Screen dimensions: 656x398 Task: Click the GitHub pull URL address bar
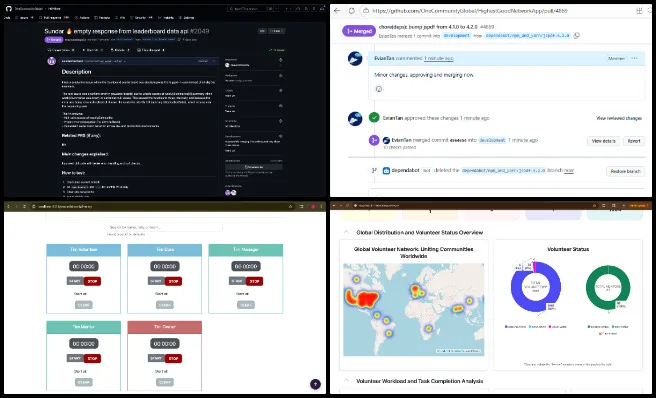pyautogui.click(x=469, y=11)
